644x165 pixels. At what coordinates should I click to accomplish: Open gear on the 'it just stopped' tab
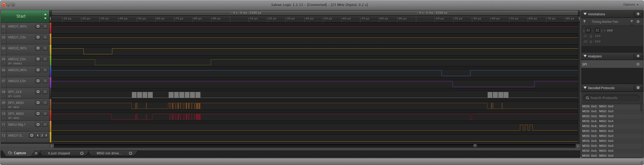pos(82,153)
